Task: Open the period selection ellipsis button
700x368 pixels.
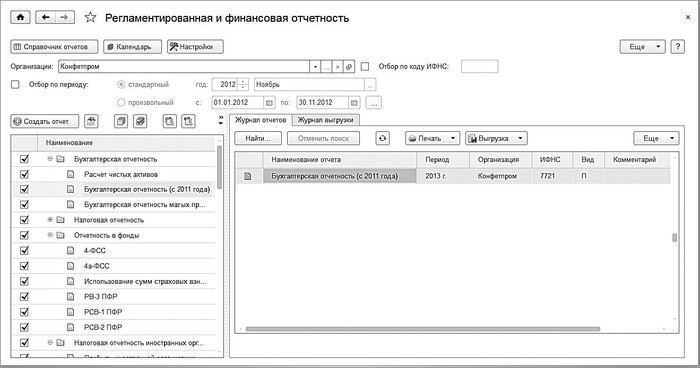Action: (374, 103)
